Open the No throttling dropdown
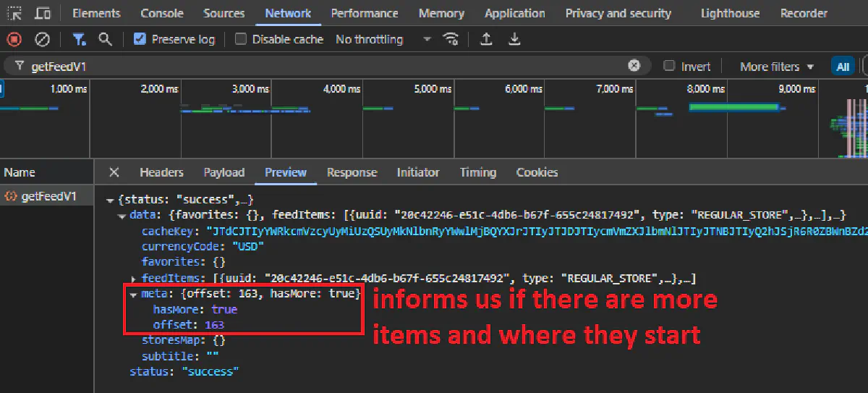This screenshot has height=393, width=868. coord(383,39)
